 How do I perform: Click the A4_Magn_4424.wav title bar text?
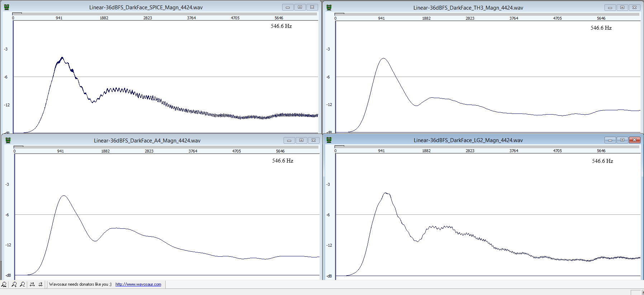(147, 141)
